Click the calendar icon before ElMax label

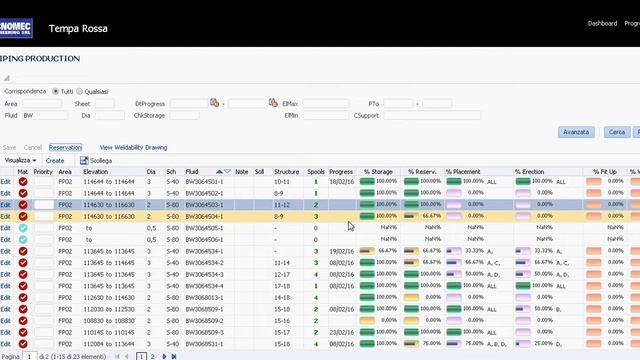click(273, 103)
